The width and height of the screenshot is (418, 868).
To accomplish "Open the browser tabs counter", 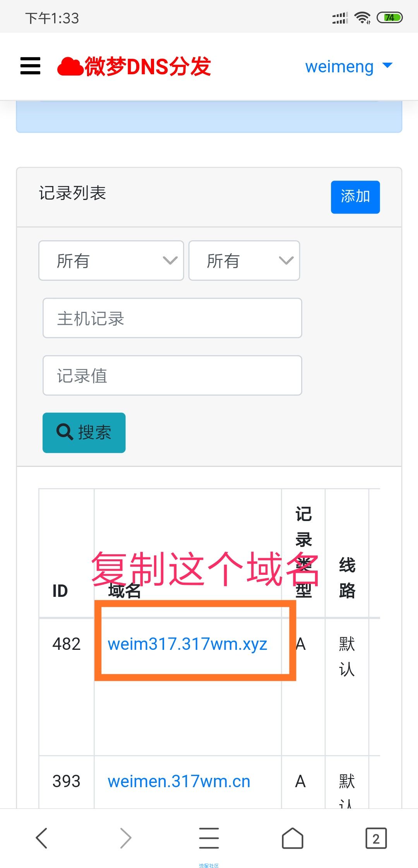I will 376,838.
